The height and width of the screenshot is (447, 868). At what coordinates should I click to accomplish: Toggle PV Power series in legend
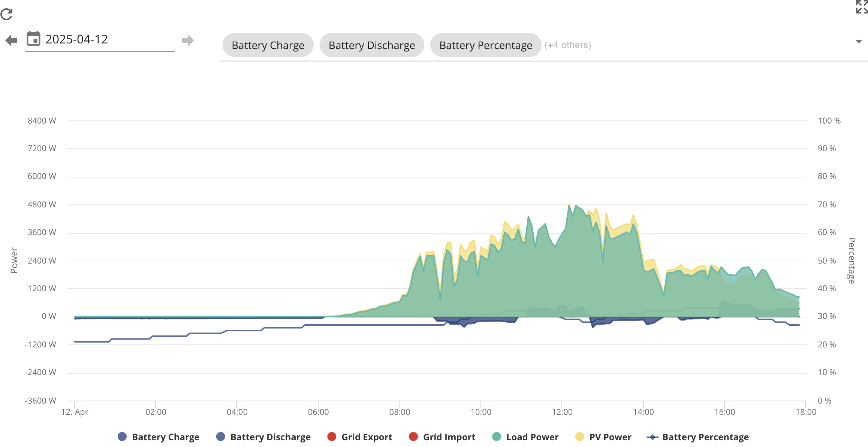(603, 437)
